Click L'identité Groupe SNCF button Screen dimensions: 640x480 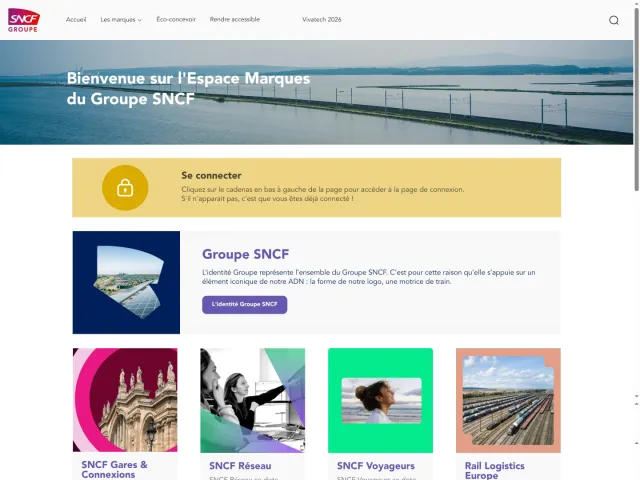pyautogui.click(x=244, y=304)
